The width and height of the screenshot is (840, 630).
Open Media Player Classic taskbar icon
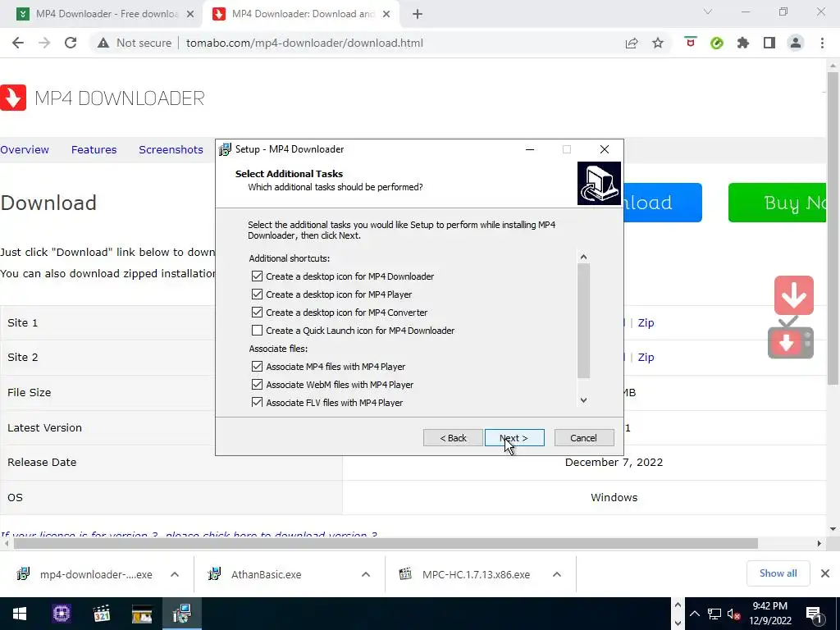click(x=101, y=614)
